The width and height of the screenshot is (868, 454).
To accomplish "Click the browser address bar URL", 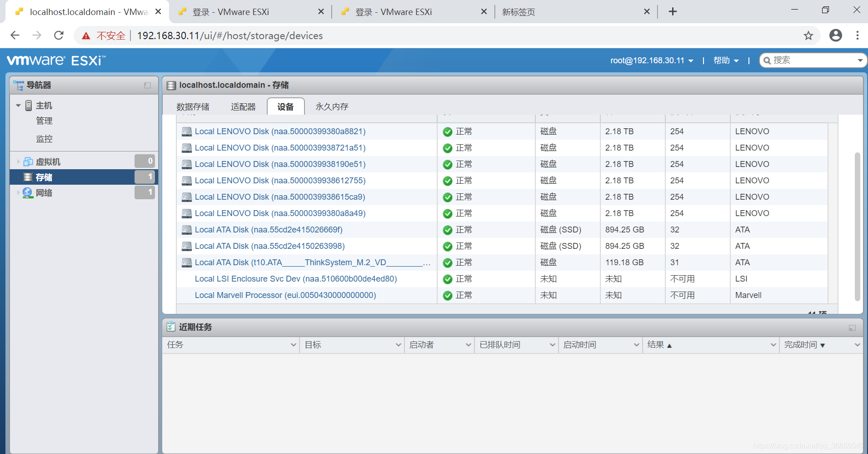I will 230,36.
